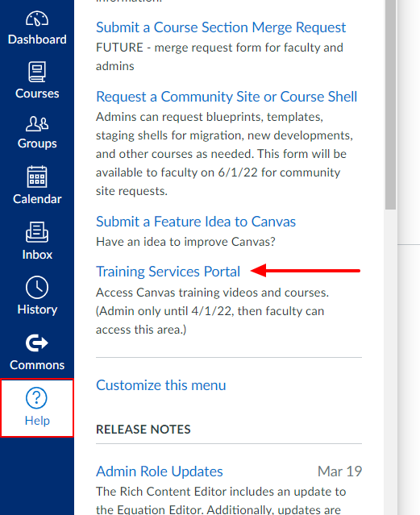
Task: Open Request a Community Site or Course Shell
Action: pyautogui.click(x=227, y=97)
